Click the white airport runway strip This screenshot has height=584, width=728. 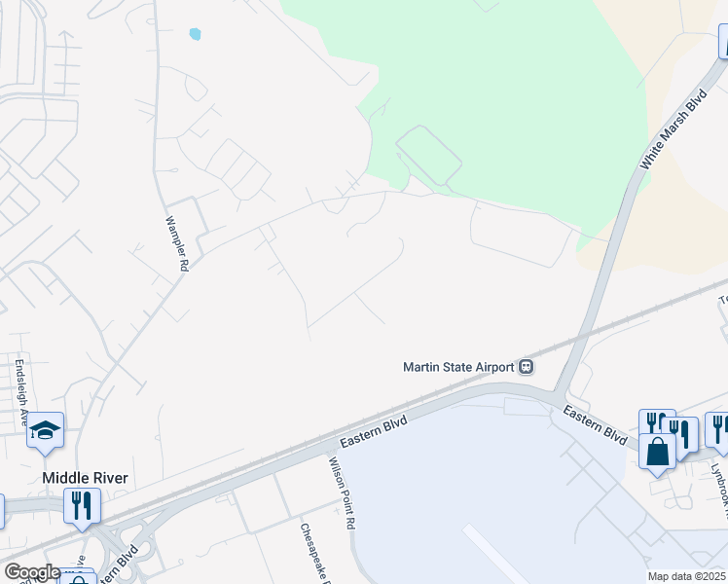tap(496, 554)
